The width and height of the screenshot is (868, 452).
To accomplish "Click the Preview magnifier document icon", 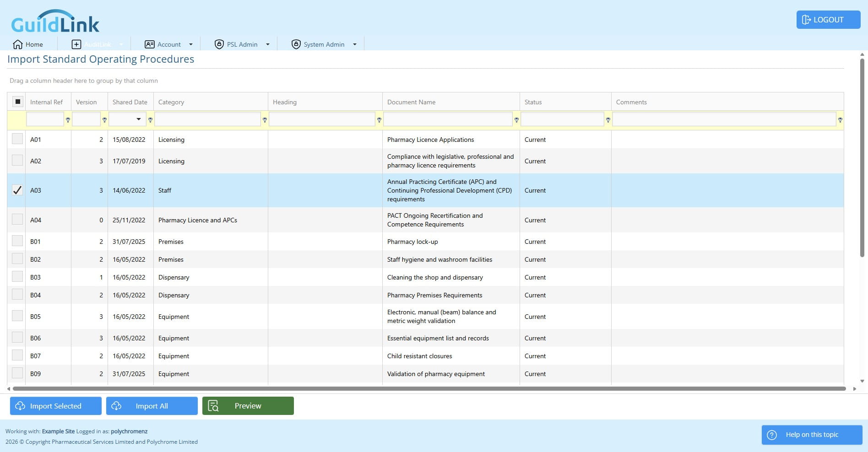I will coord(213,406).
